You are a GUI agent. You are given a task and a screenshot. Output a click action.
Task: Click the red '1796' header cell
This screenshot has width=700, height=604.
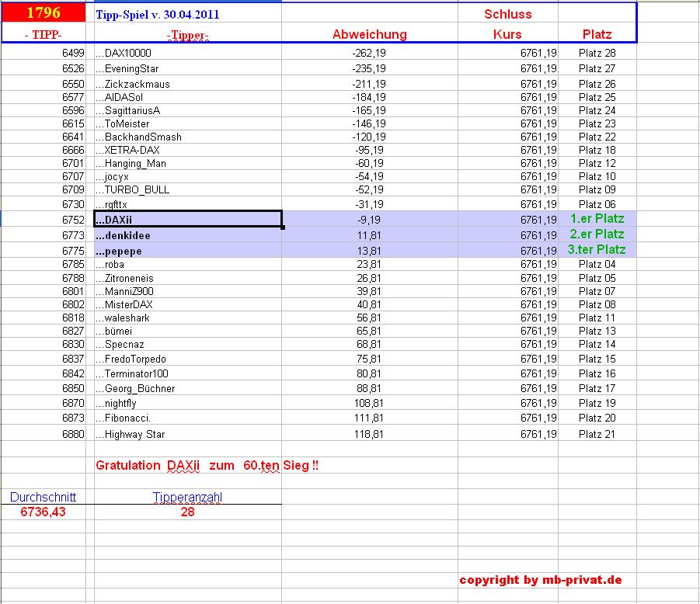(44, 12)
